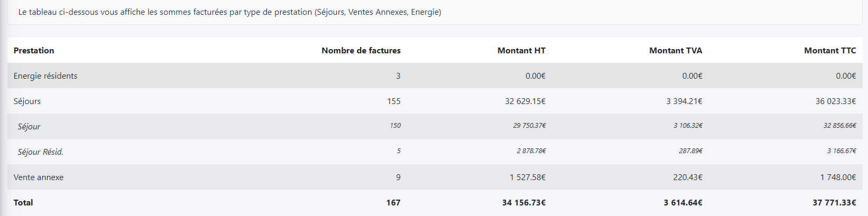The image size is (868, 216).
Task: Click the Séjours row label
Action: 27,101
